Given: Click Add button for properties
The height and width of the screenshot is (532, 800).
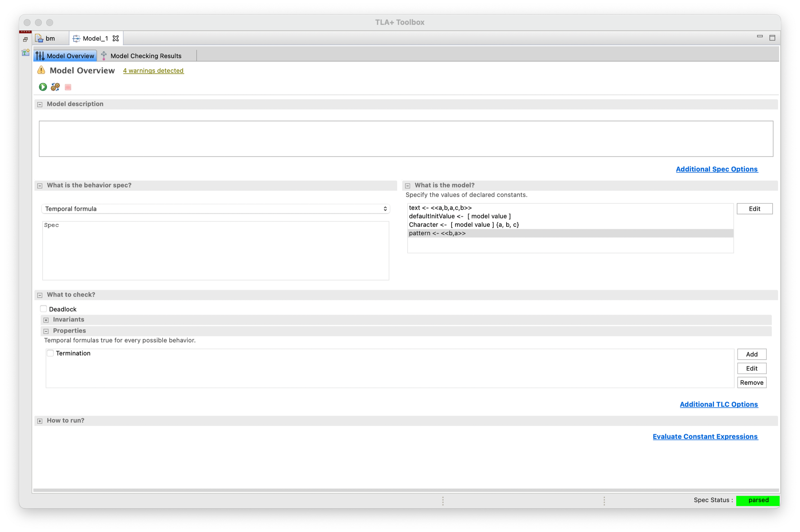Looking at the screenshot, I should 752,354.
